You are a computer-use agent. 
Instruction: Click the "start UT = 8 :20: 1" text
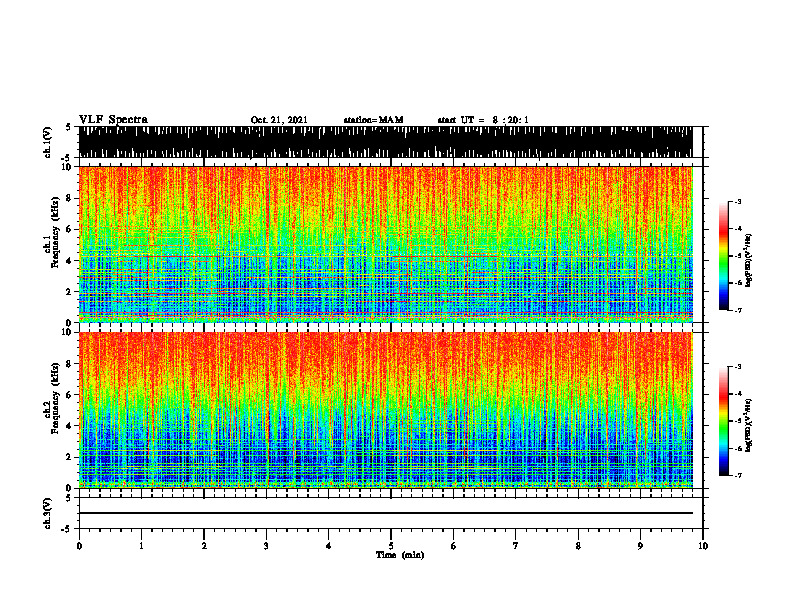tap(483, 120)
